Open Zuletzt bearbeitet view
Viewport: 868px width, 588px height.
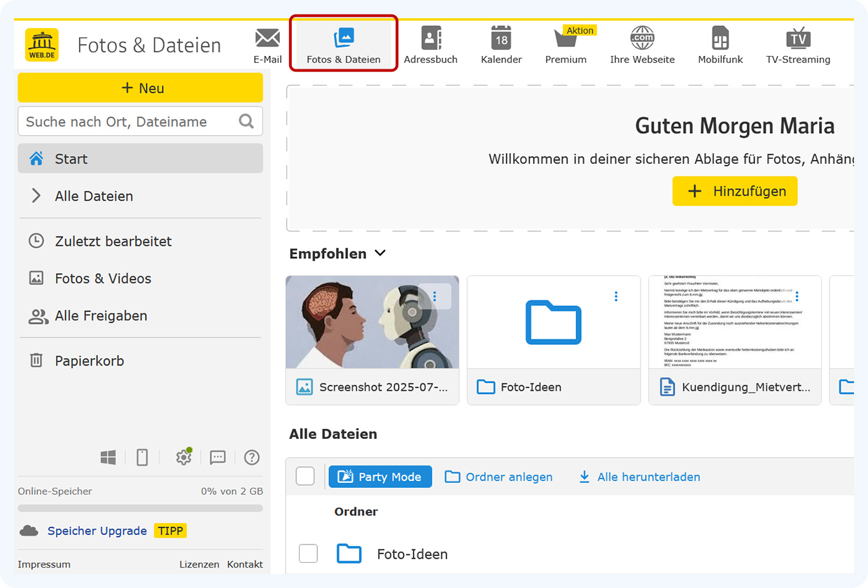[113, 241]
